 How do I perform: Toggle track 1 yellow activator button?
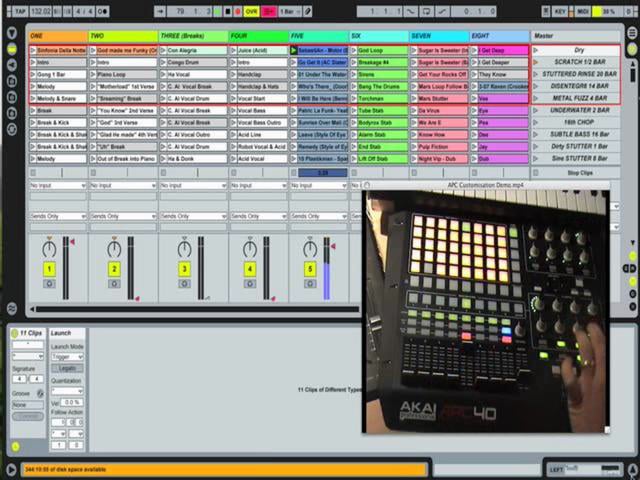point(49,269)
